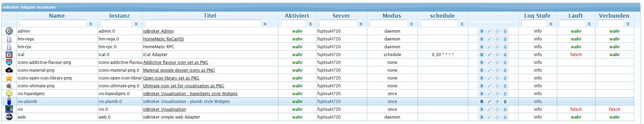Image resolution: width=644 pixels, height=124 pixels.
Task: Focus the Server filter input field
Action: pyautogui.click(x=338, y=23)
